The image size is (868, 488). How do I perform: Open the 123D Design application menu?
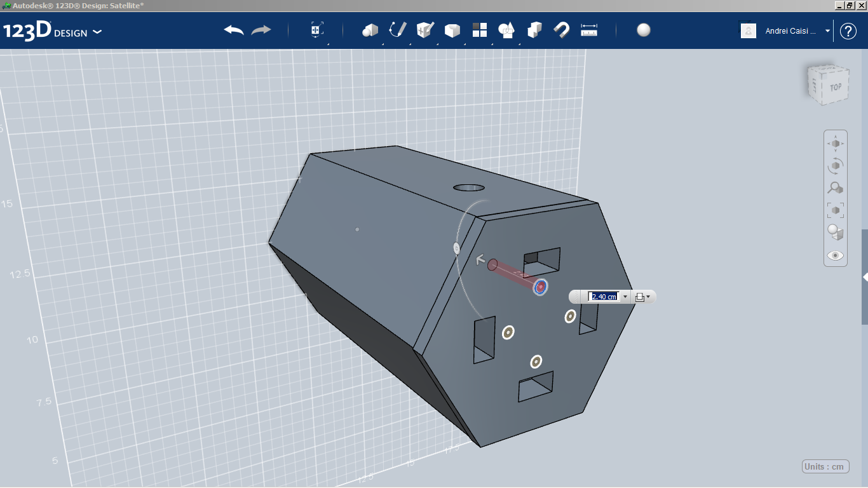coord(52,31)
